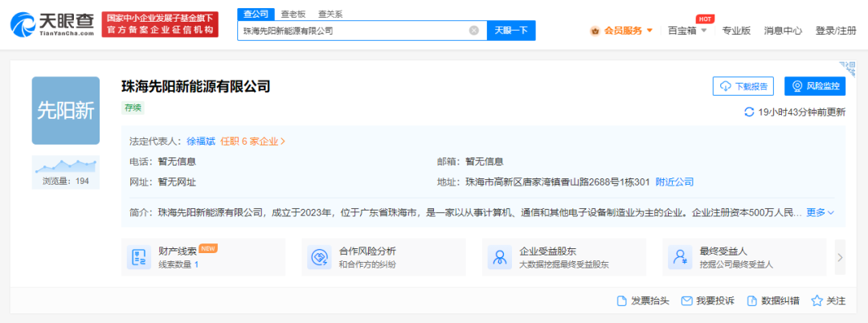868x323 pixels.
Task: Click the red 国家中小企业发展子基金旗下 banner
Action: 160,25
